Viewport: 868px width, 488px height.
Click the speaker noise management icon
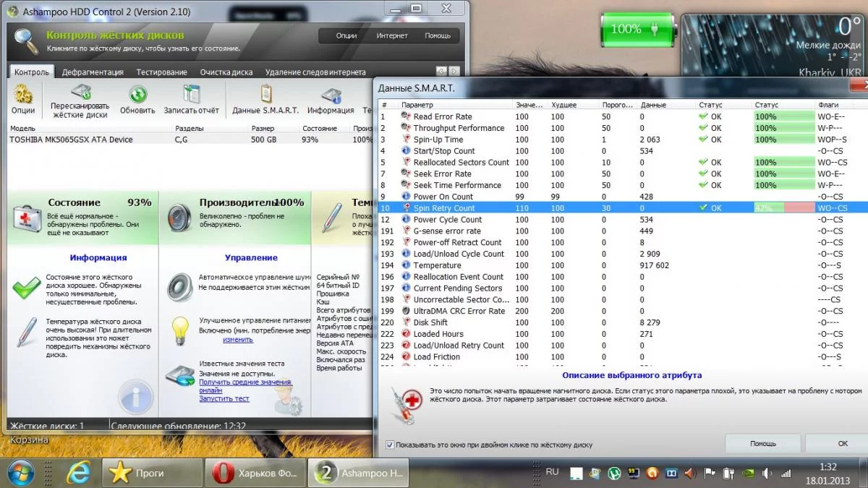[179, 286]
